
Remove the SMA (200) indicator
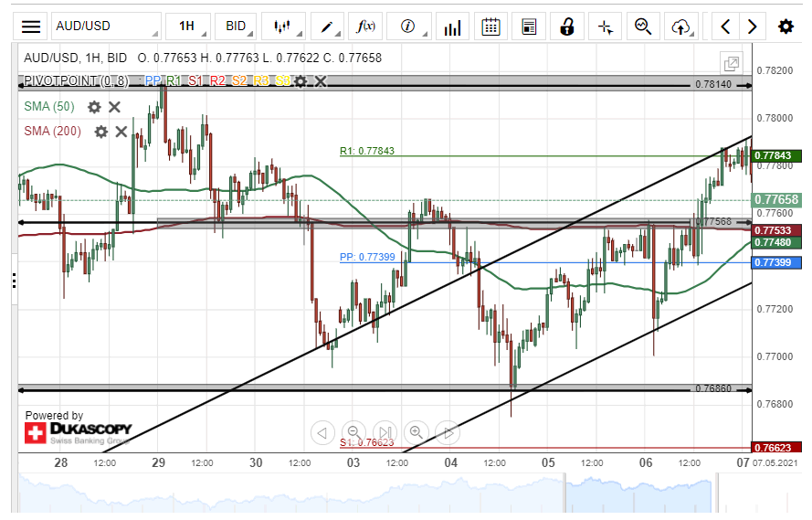(x=121, y=133)
